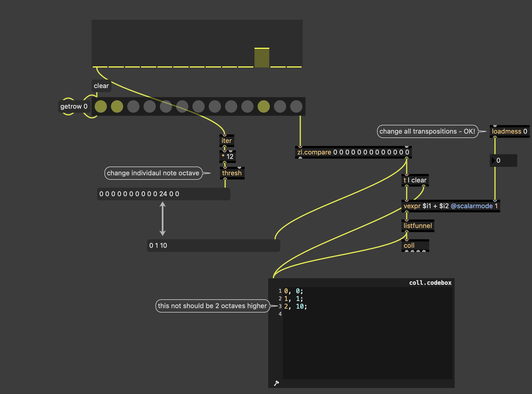
Task: Click codebox line 2, 10;
Action: click(x=296, y=306)
